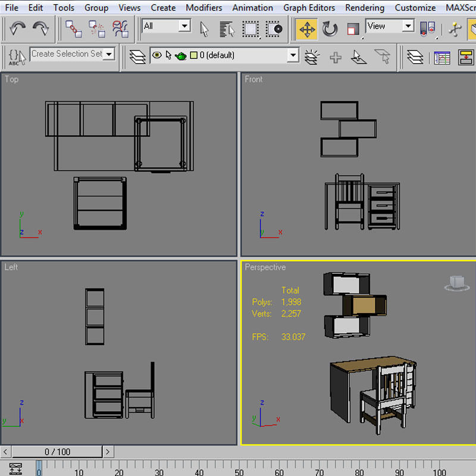This screenshot has height=476, width=476.
Task: Toggle layer selectable cursor icon
Action: (x=168, y=55)
